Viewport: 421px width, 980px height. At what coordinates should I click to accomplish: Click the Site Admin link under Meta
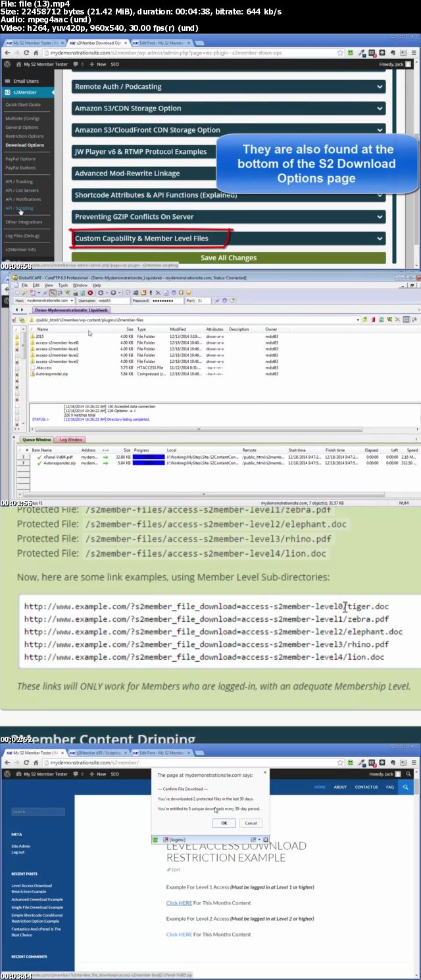point(20,846)
